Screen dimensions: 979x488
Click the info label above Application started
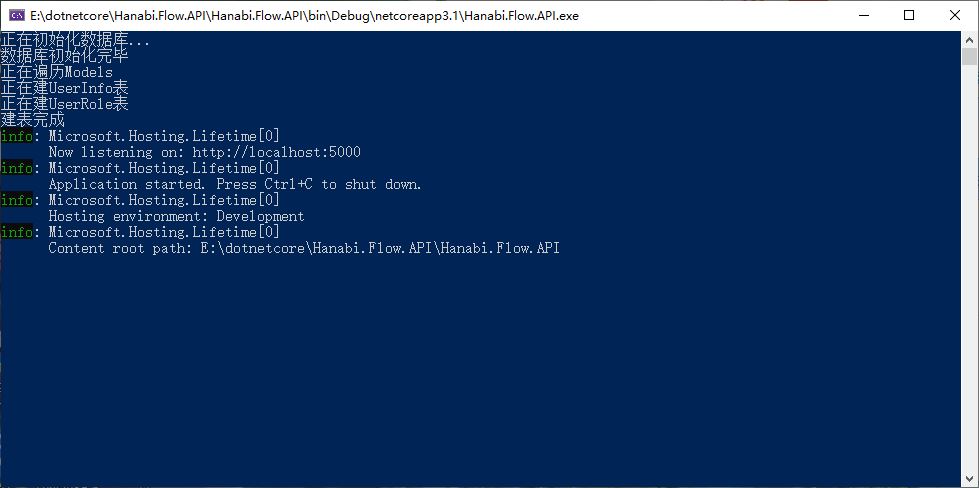pyautogui.click(x=16, y=168)
